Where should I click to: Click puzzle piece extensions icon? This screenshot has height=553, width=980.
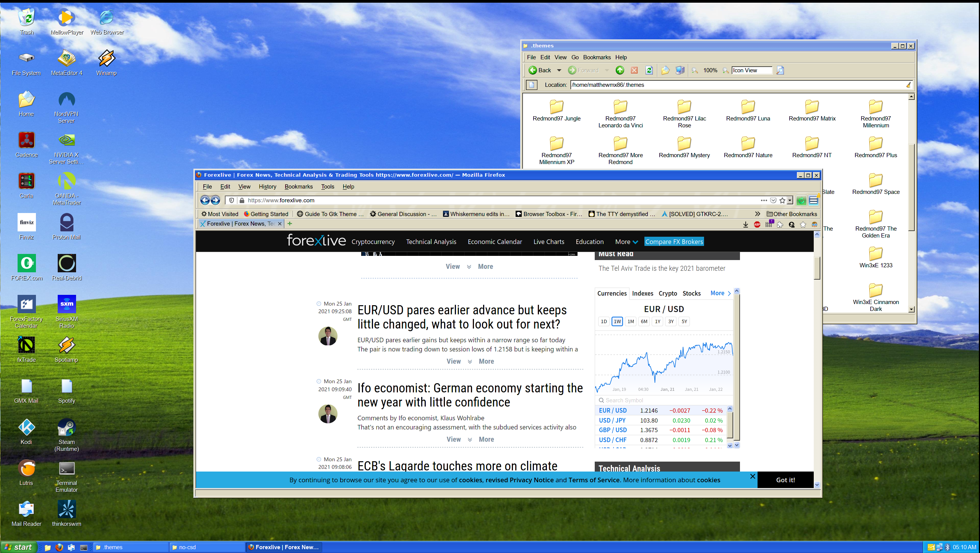(x=780, y=224)
